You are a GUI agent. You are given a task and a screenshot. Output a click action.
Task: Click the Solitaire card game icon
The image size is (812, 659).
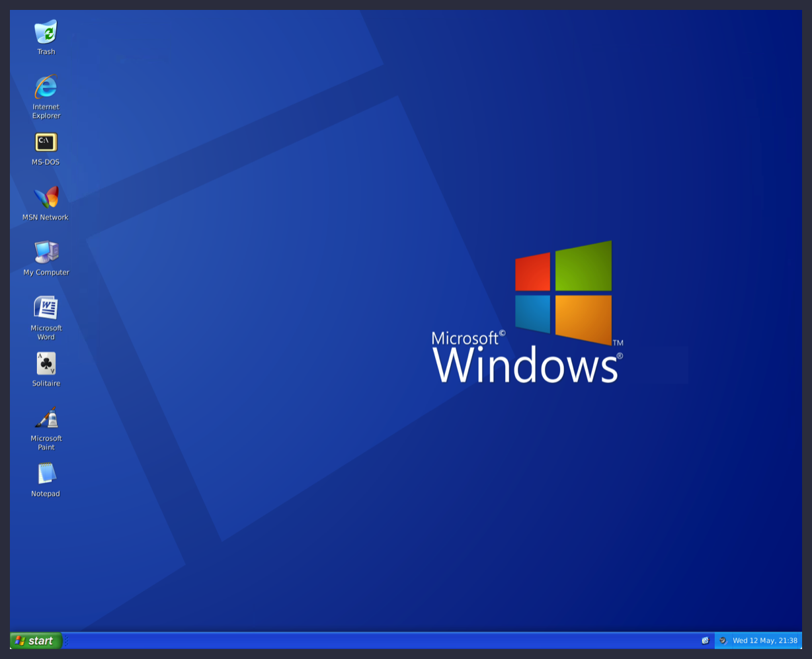click(x=46, y=363)
